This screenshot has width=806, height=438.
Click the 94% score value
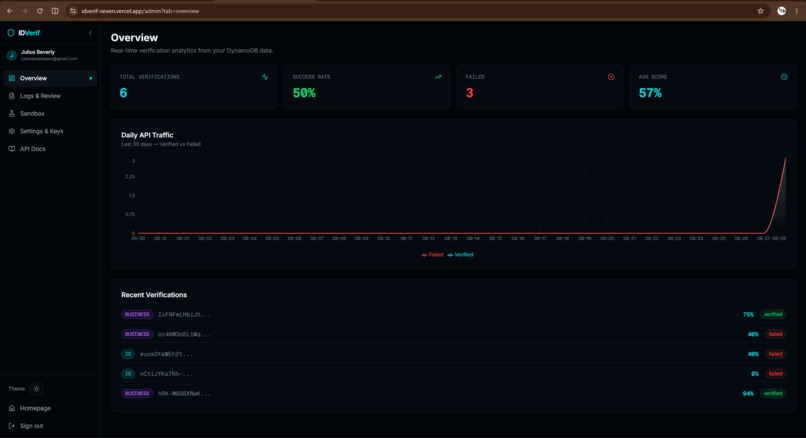tap(748, 394)
